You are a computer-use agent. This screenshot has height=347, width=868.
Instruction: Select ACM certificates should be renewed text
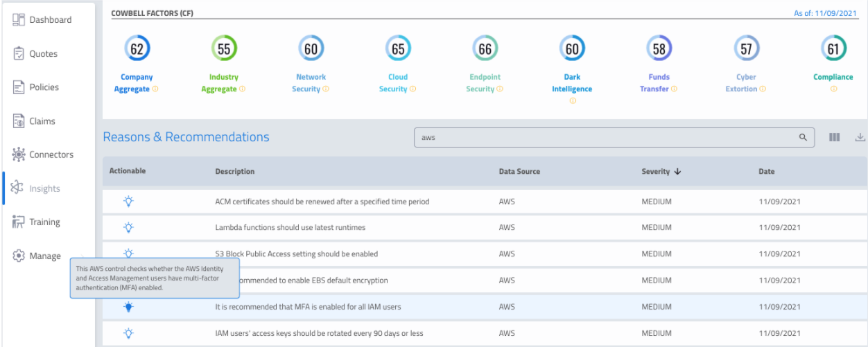click(x=322, y=202)
